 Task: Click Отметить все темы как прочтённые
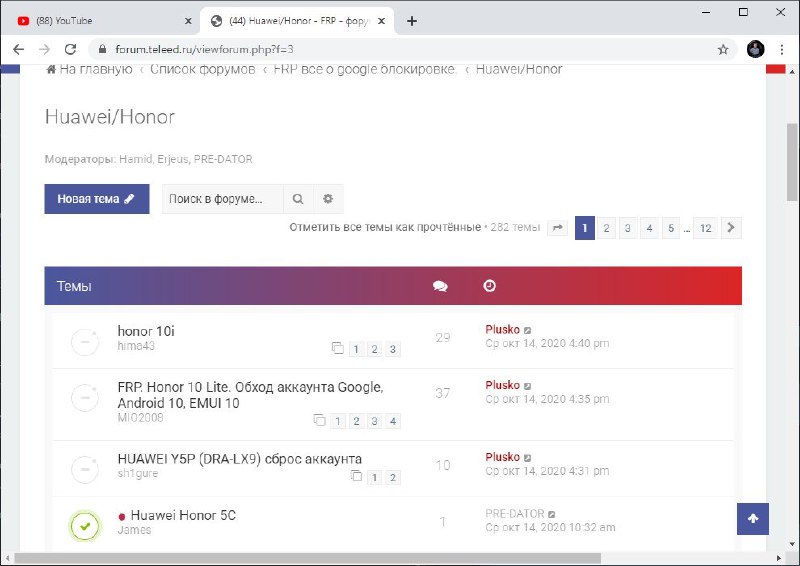[x=385, y=227]
